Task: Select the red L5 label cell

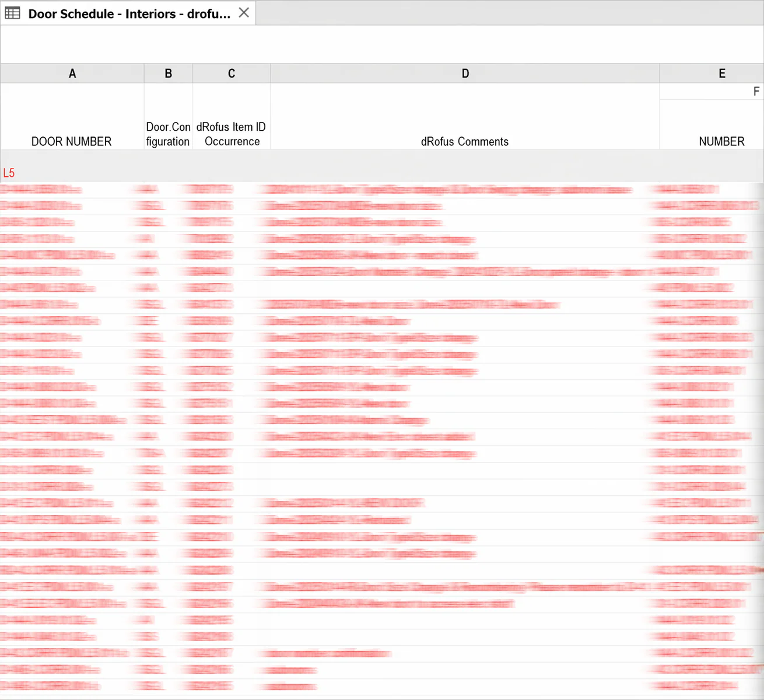Action: 9,173
